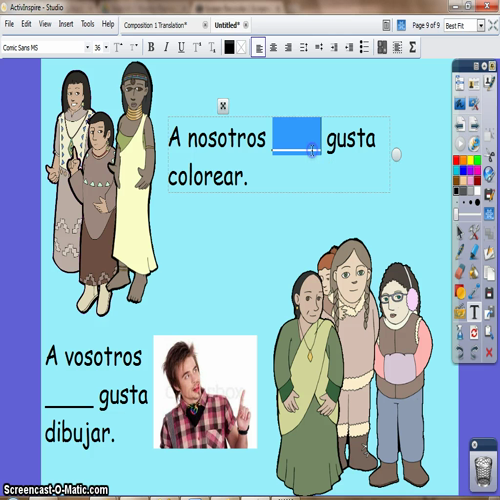Toggle Underline formatting
This screenshot has width=500, height=500.
click(181, 47)
